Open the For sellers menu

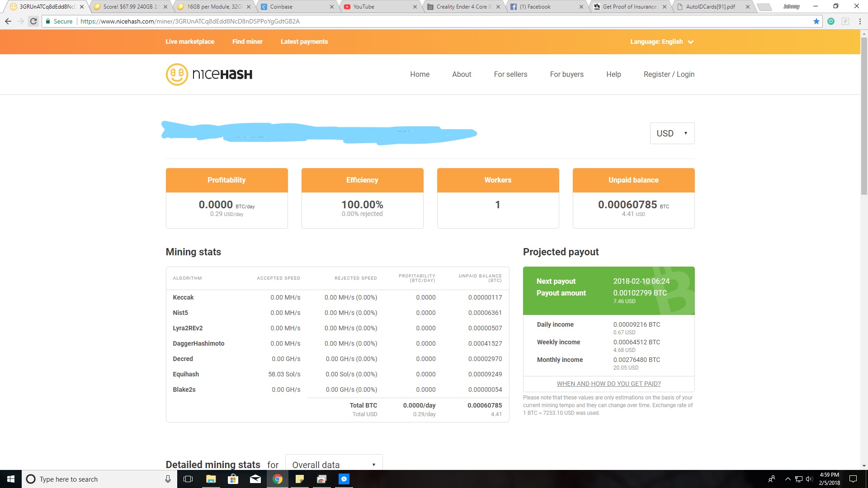pyautogui.click(x=510, y=74)
